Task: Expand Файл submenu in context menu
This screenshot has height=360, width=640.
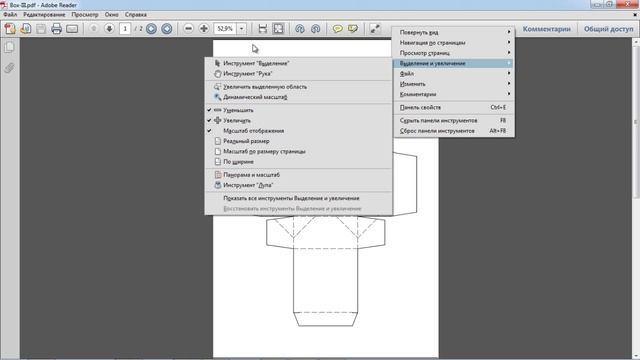Action: (x=453, y=73)
